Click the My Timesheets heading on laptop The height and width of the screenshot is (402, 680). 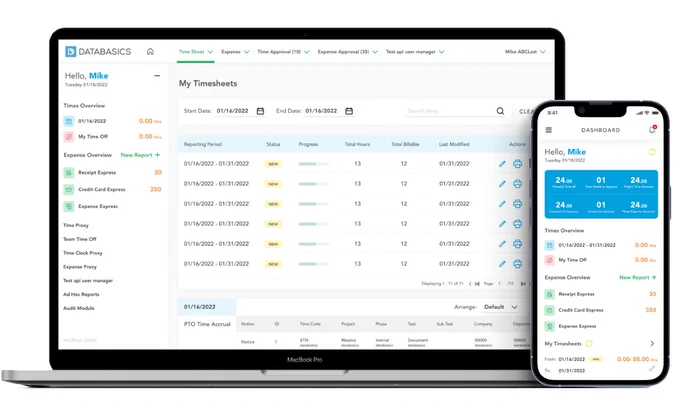coord(208,83)
